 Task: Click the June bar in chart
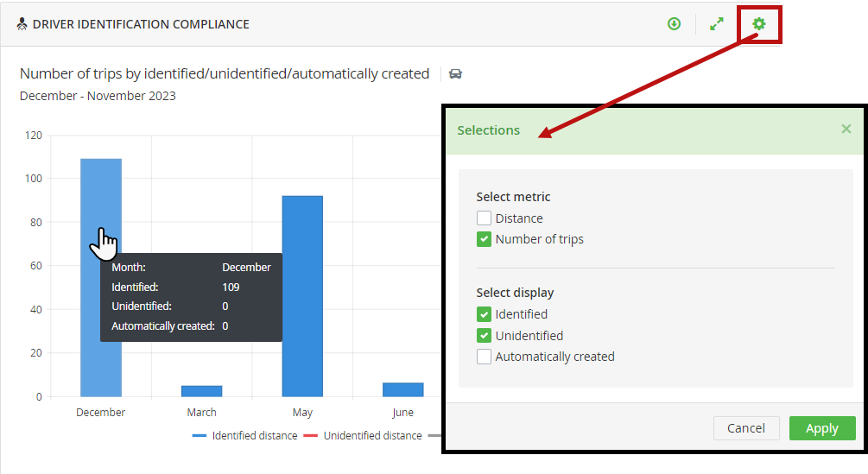(403, 389)
